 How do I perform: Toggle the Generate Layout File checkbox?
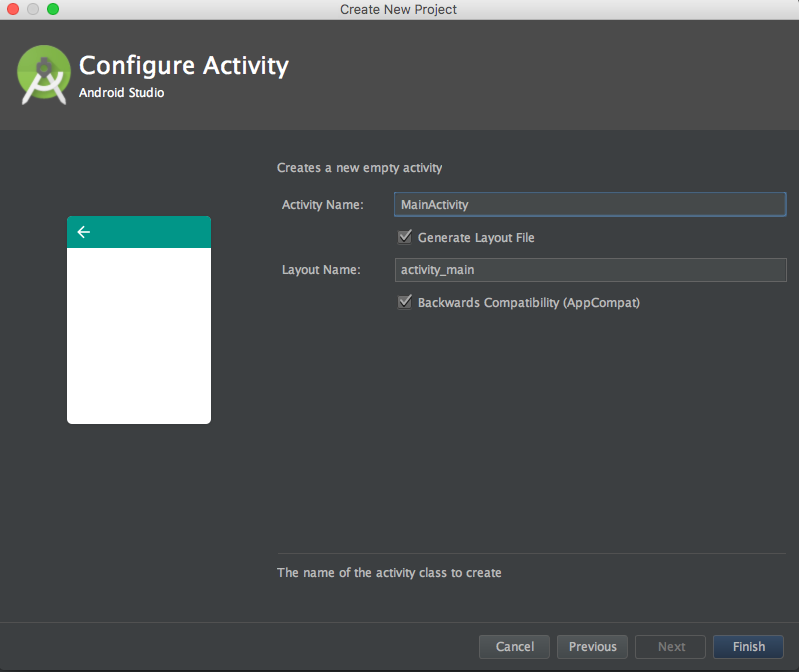[x=405, y=237]
